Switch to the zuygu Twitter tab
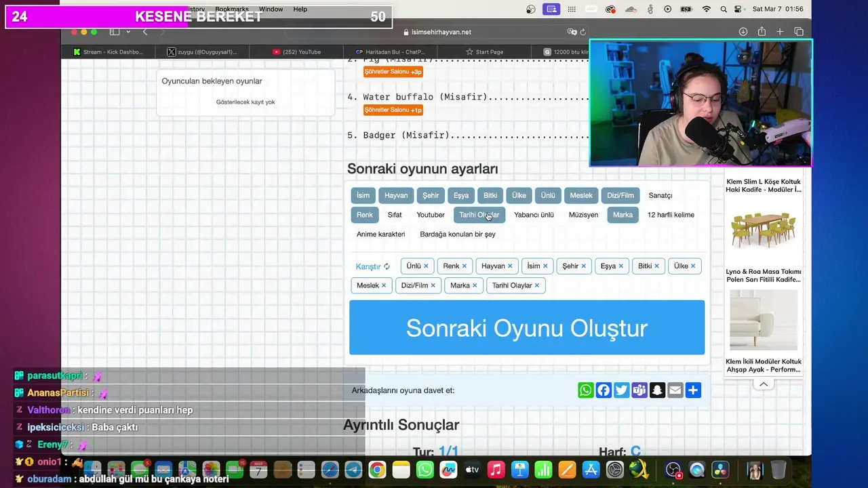Viewport: 868px width, 488px height. pyautogui.click(x=202, y=52)
